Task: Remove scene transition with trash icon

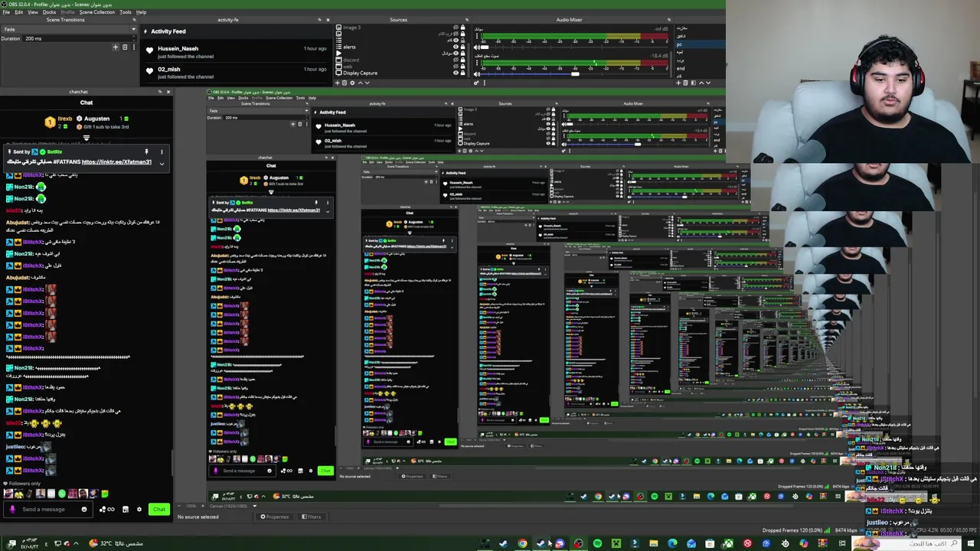Action: point(125,47)
